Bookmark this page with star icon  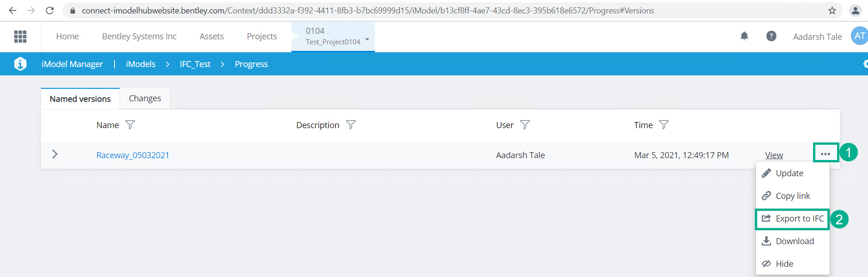832,10
